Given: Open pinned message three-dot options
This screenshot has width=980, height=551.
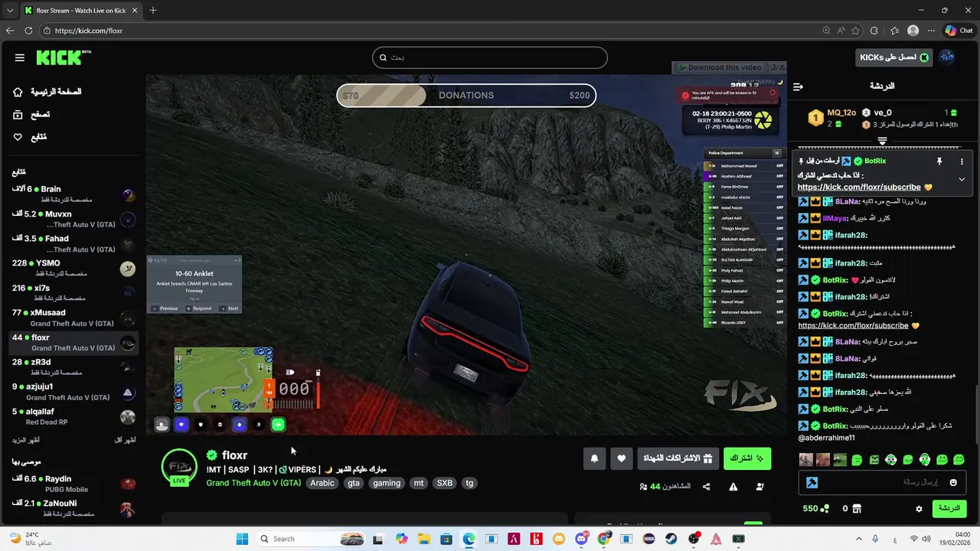Looking at the screenshot, I should tap(962, 161).
